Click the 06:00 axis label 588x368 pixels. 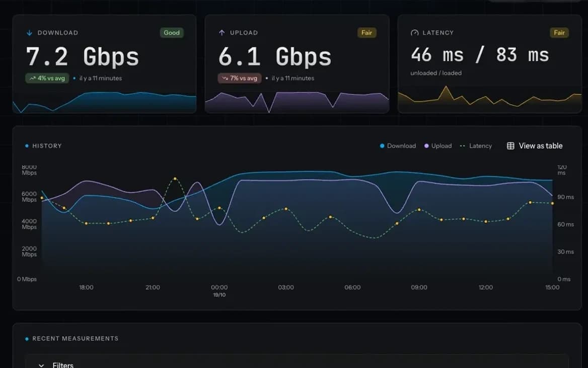[x=352, y=287]
